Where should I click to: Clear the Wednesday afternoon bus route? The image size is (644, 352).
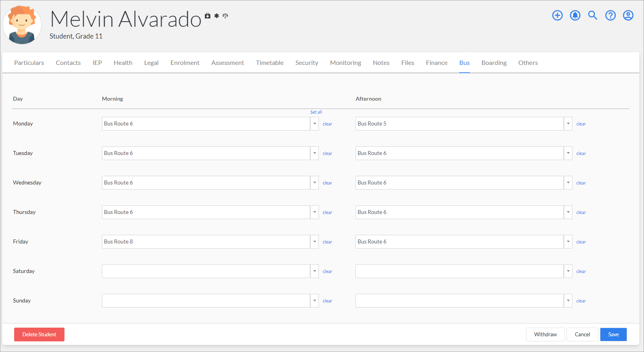pos(581,183)
